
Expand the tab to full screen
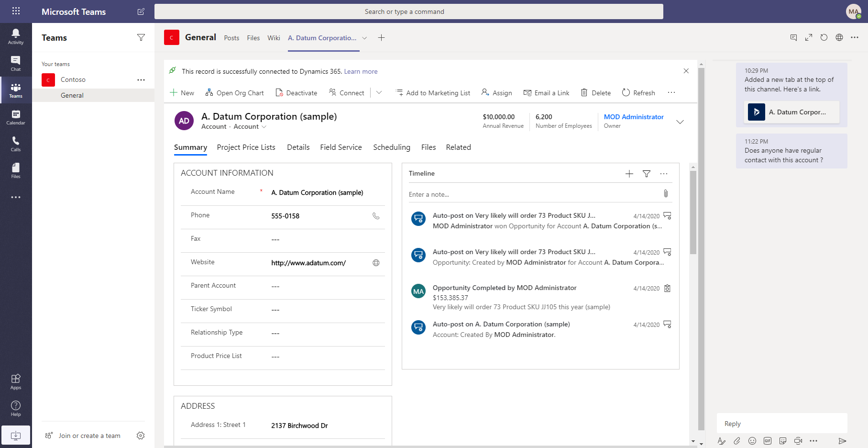[809, 37]
